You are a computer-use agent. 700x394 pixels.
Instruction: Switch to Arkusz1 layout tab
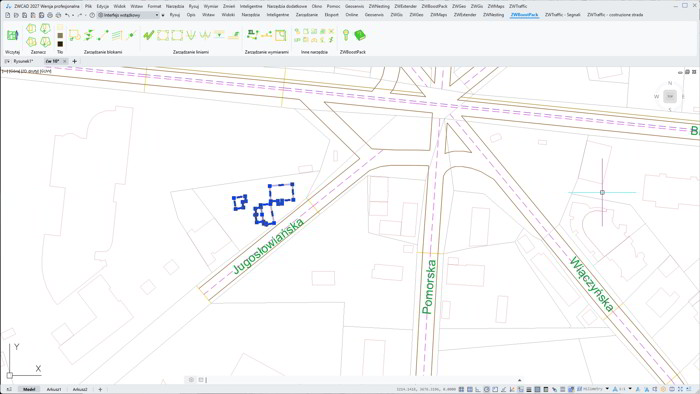pos(54,390)
